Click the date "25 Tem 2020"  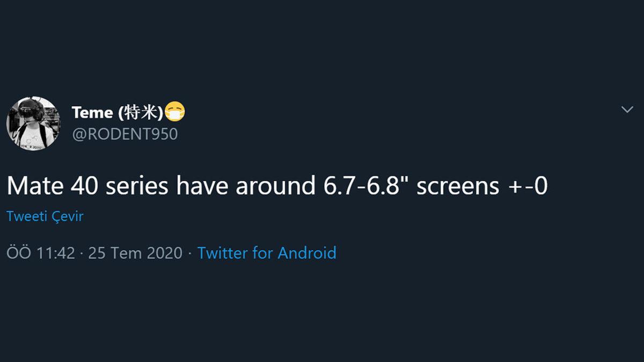(135, 253)
